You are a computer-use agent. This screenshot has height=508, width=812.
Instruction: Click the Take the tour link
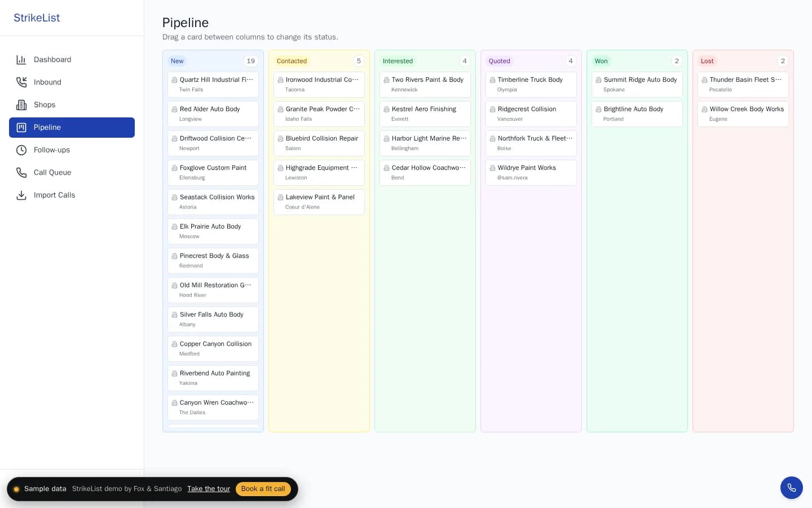(209, 489)
